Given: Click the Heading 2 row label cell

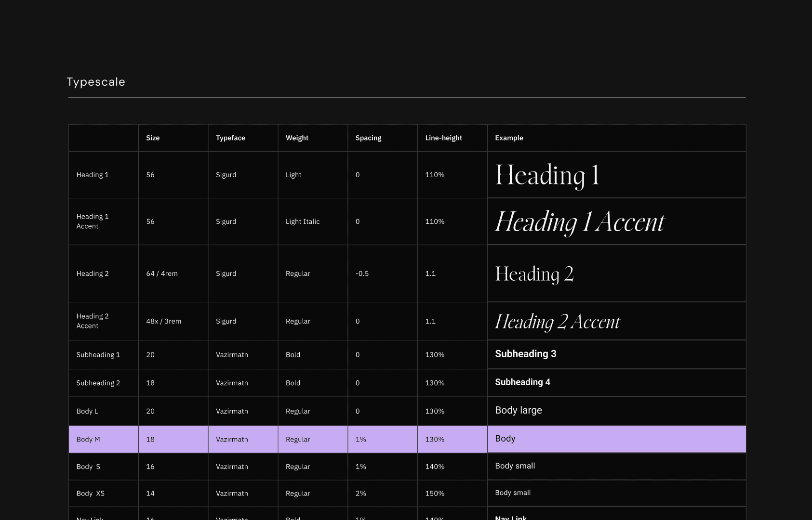Looking at the screenshot, I should click(104, 273).
